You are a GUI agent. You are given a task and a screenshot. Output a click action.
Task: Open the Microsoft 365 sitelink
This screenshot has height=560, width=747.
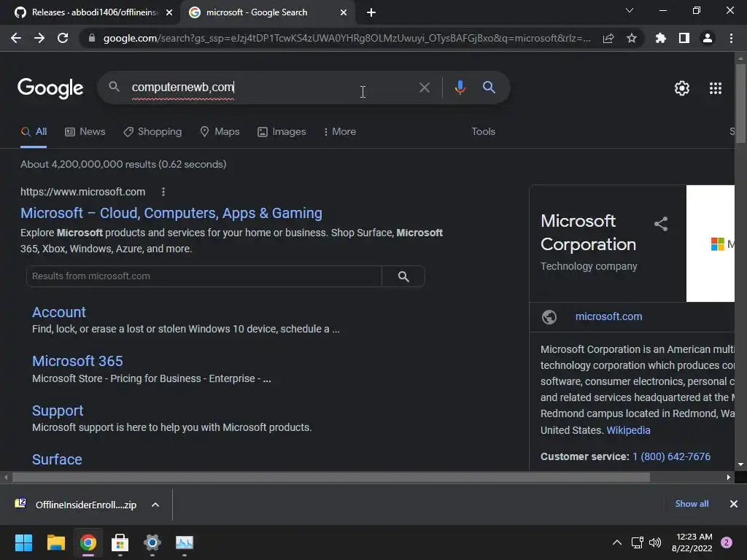click(77, 362)
